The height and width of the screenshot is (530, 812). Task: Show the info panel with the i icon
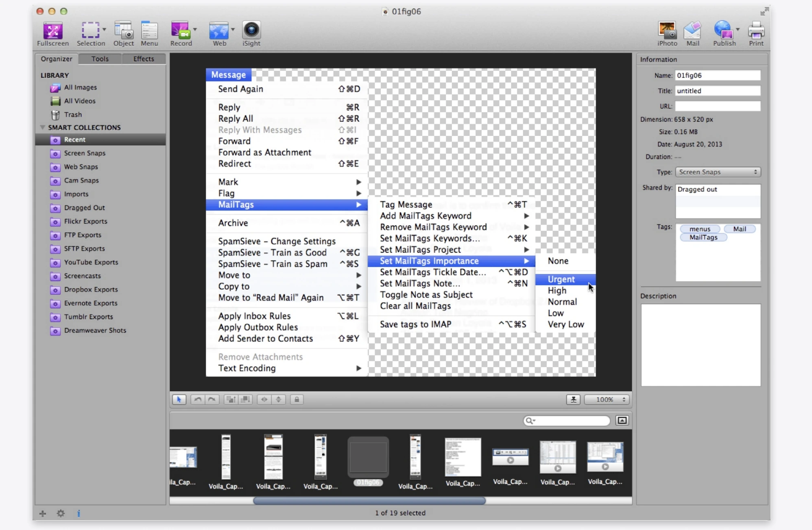(x=79, y=513)
